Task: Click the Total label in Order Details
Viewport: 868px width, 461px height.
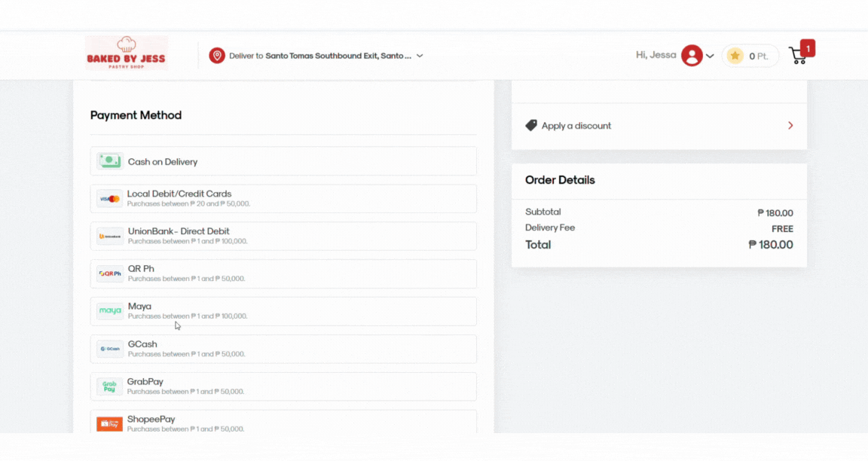Action: coord(538,245)
